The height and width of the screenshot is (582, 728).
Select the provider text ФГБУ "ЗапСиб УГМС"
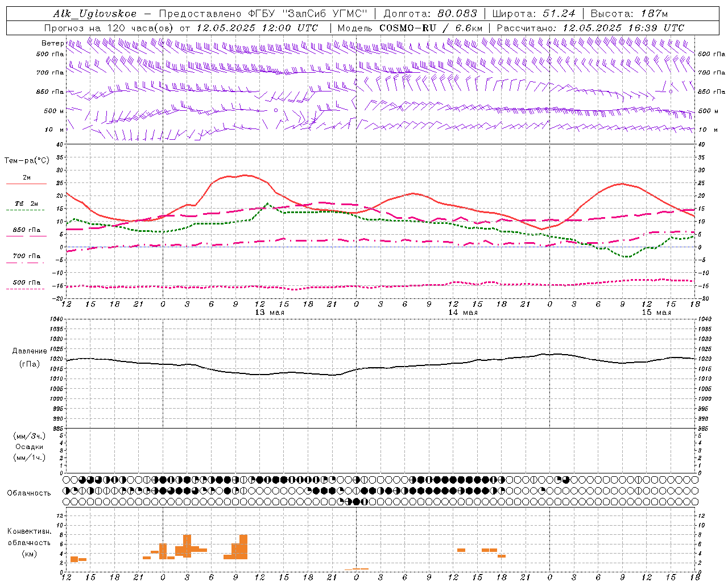tap(308, 14)
